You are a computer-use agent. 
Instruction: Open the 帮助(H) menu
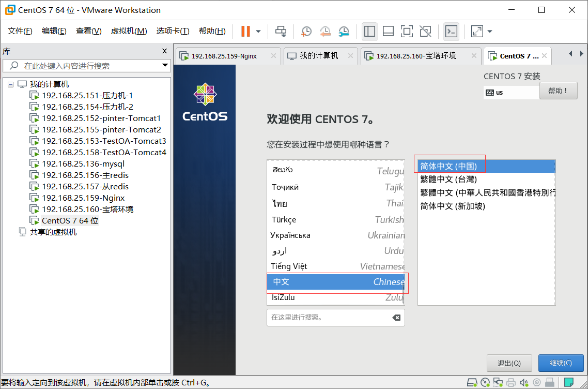click(x=212, y=31)
